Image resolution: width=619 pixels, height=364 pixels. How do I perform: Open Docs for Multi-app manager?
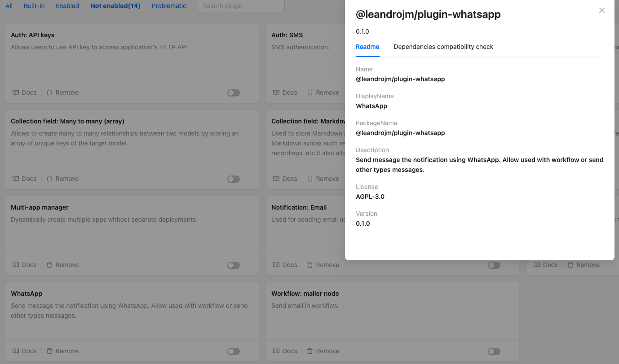click(24, 265)
